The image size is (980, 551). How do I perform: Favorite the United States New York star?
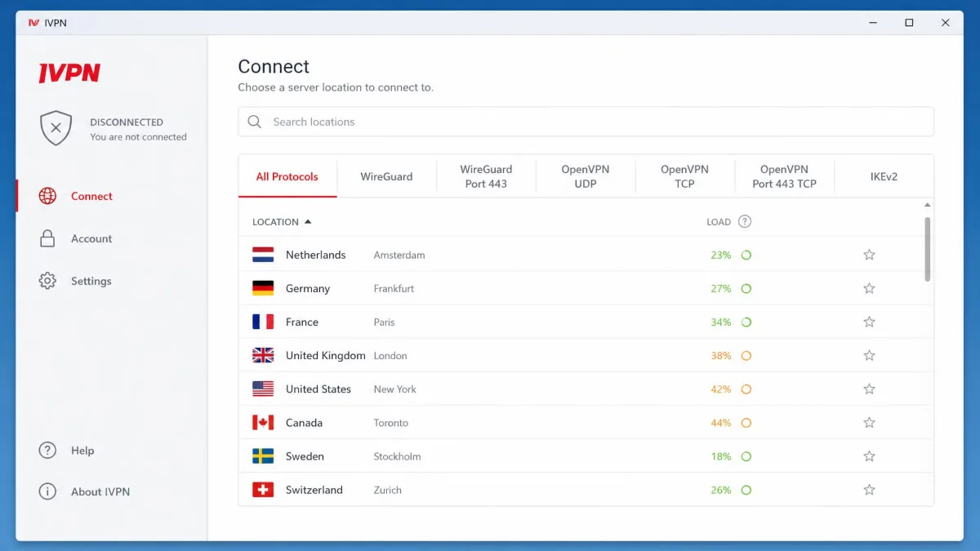pos(869,389)
